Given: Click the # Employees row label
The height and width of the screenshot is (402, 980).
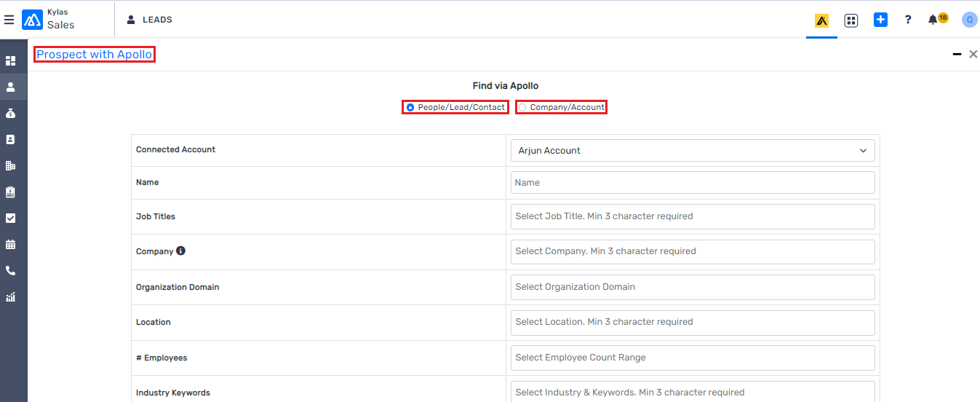Looking at the screenshot, I should point(162,358).
